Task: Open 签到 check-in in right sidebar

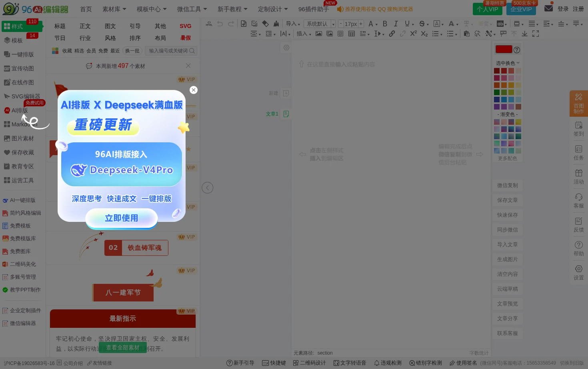Action: point(579,129)
